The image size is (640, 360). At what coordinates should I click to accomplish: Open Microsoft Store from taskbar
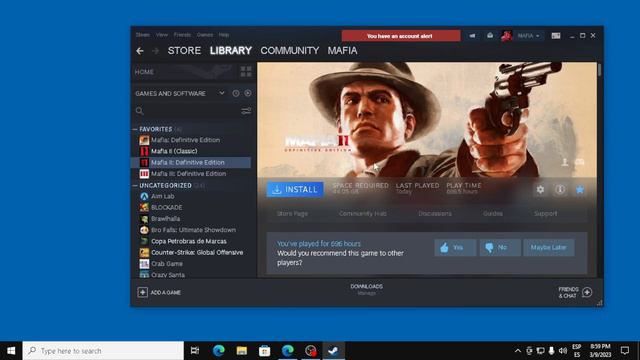pos(264,351)
